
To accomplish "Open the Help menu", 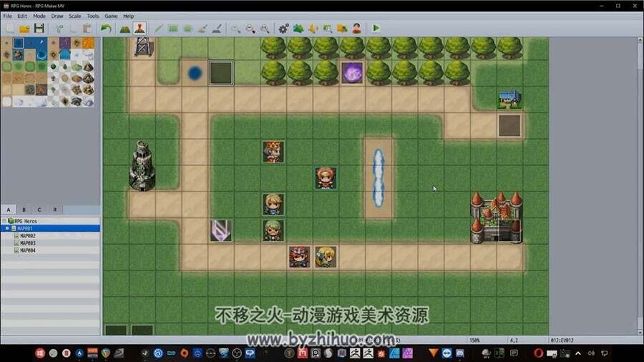I will (x=128, y=16).
